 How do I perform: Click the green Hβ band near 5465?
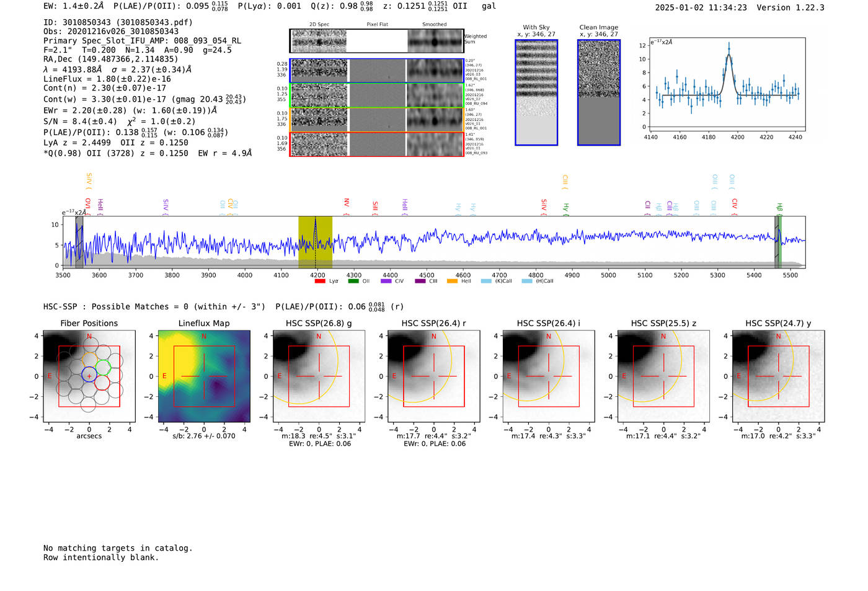(780, 242)
